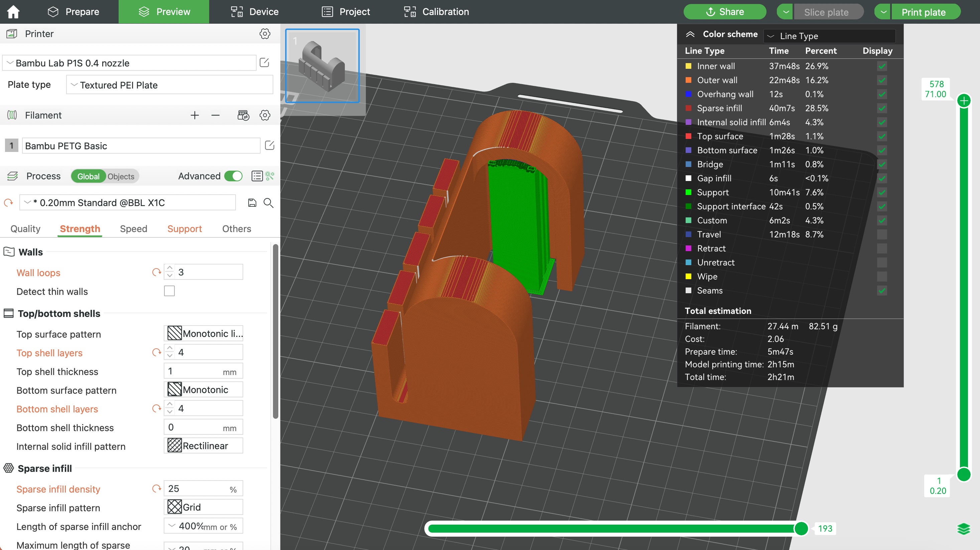Screen dimensions: 980x550
Task: Click the horizontal move slider handle
Action: coord(801,528)
